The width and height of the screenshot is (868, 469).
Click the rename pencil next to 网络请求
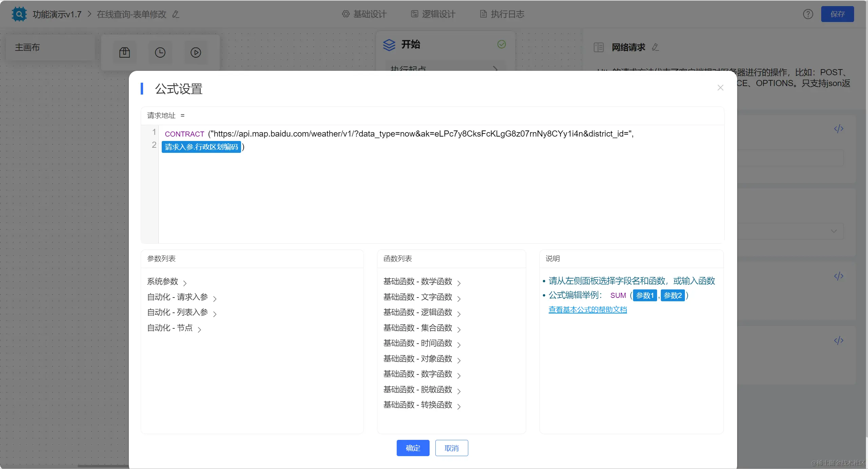tap(655, 47)
